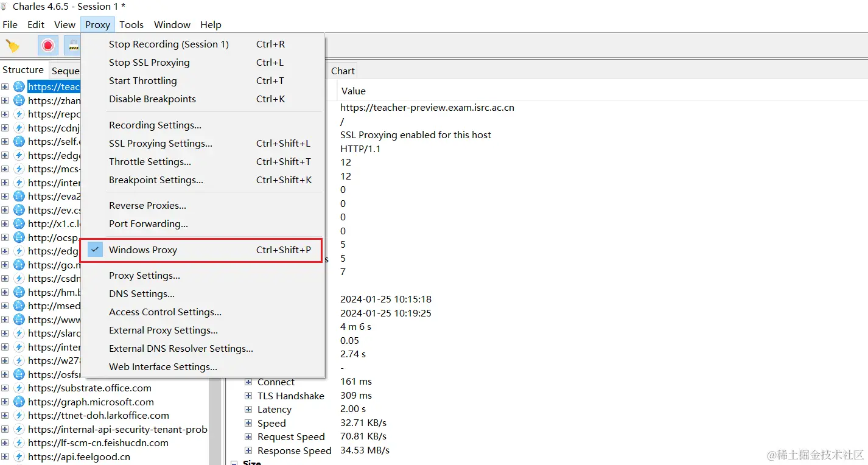
Task: Click the lightning icon beside https://csdn host
Action: 19,278
